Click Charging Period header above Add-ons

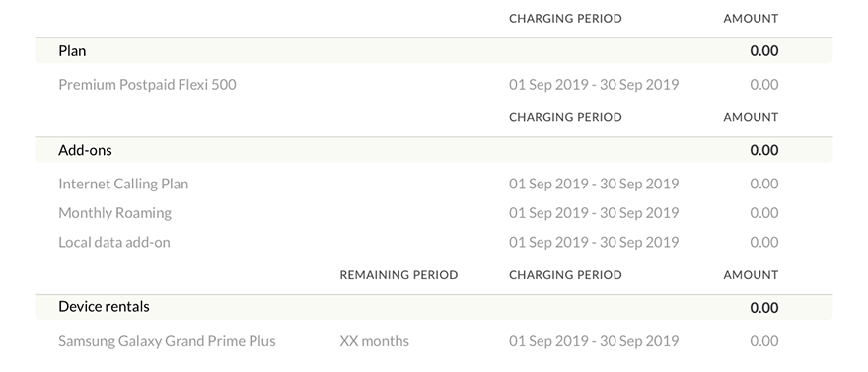(x=565, y=117)
